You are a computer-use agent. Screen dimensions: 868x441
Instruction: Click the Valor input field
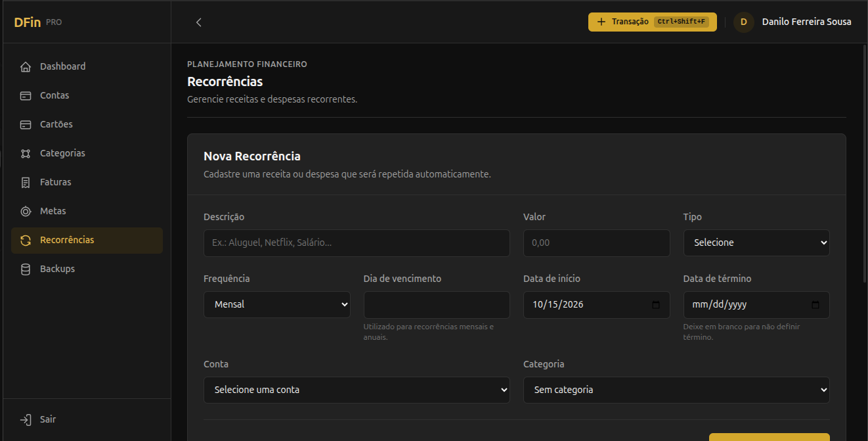596,243
